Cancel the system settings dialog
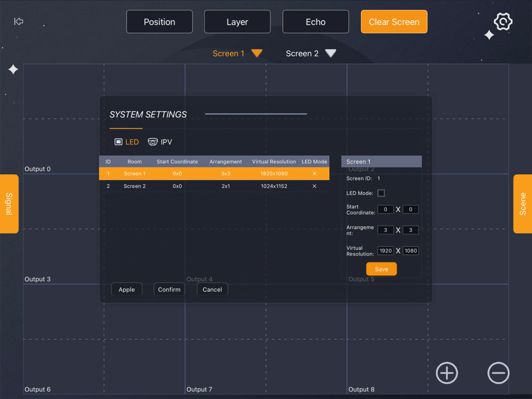Image resolution: width=532 pixels, height=399 pixels. [x=212, y=290]
